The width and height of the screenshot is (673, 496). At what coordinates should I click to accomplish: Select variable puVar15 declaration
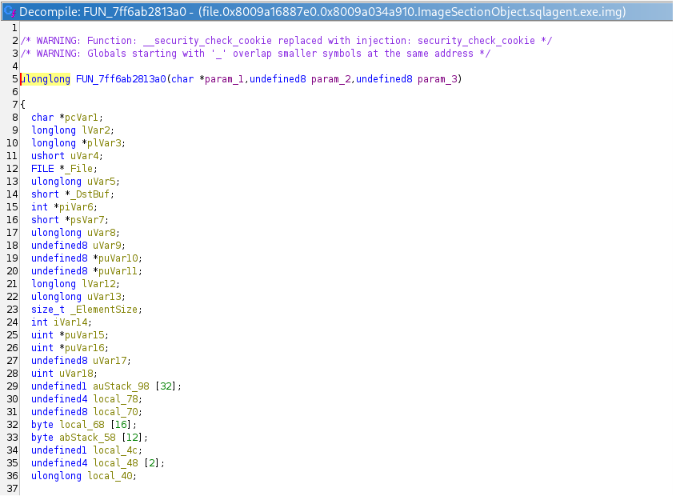coord(85,335)
